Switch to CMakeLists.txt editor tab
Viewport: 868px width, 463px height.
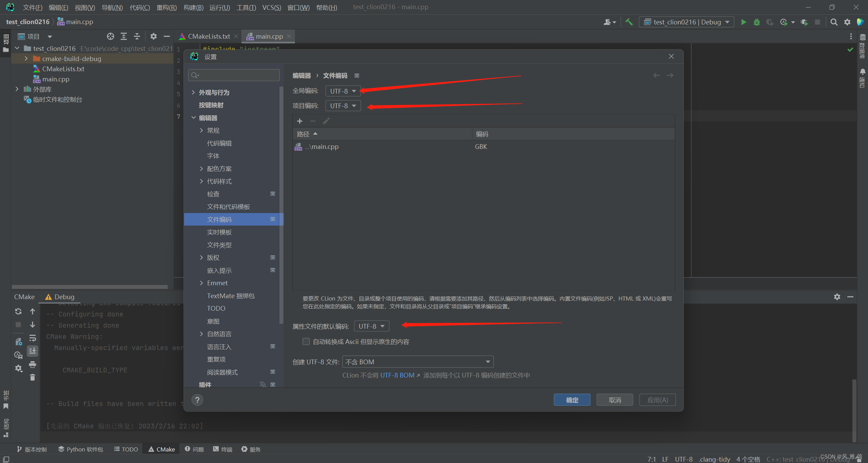pos(209,36)
